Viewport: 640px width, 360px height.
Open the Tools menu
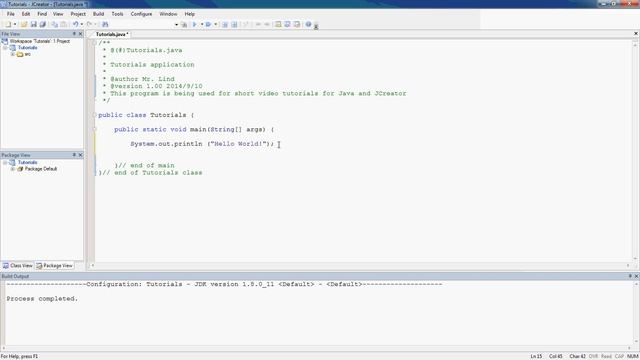tap(118, 14)
